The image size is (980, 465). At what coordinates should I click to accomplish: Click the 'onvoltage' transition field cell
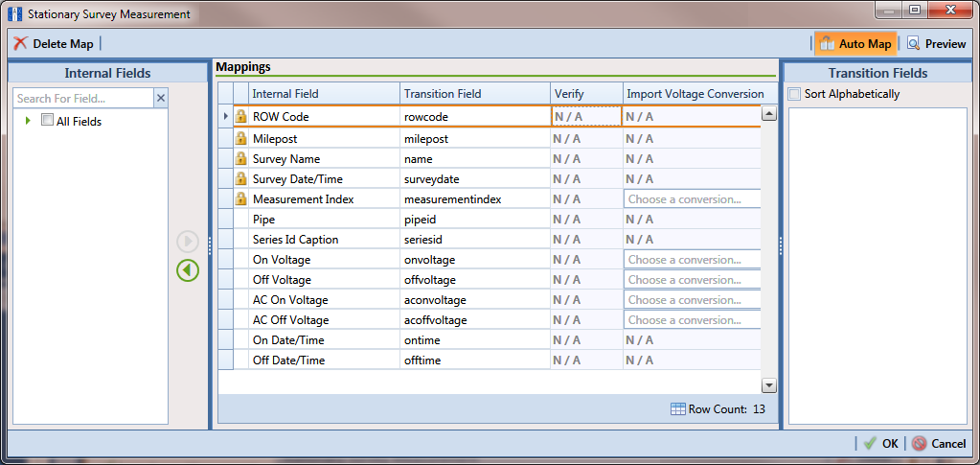click(475, 259)
